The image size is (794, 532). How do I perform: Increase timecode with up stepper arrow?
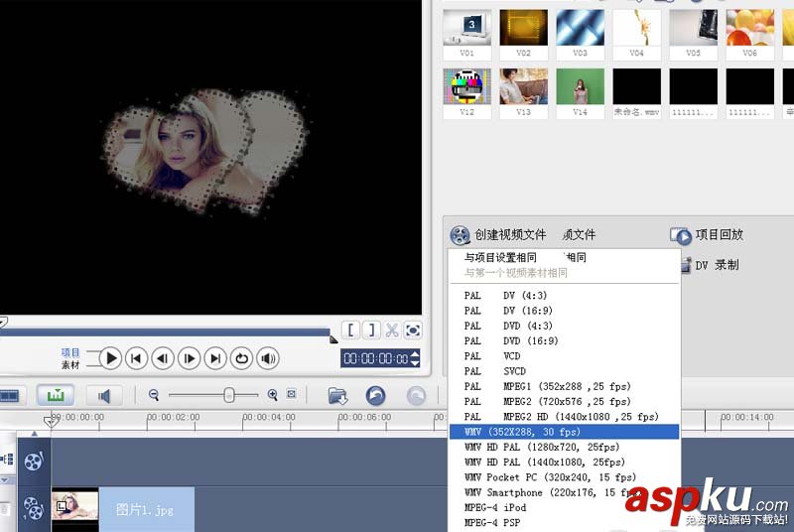pos(415,353)
